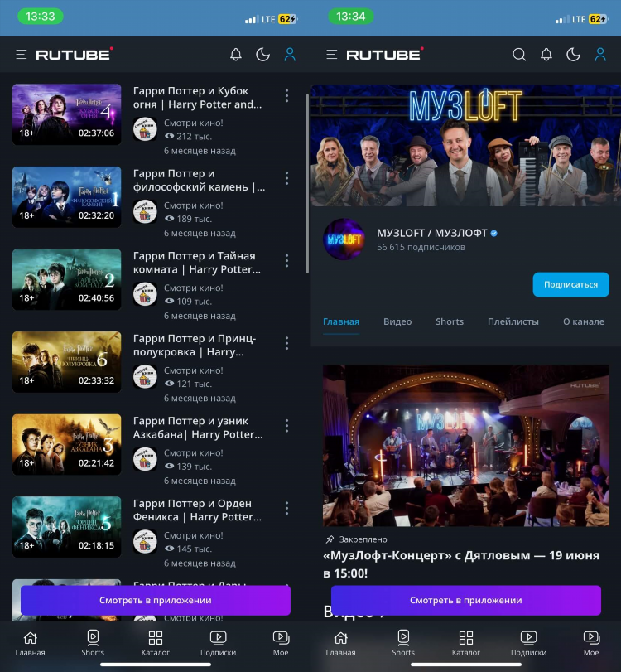The image size is (621, 672).
Task: Tap Смотри кино! under Орден Феникса
Action: point(194,535)
